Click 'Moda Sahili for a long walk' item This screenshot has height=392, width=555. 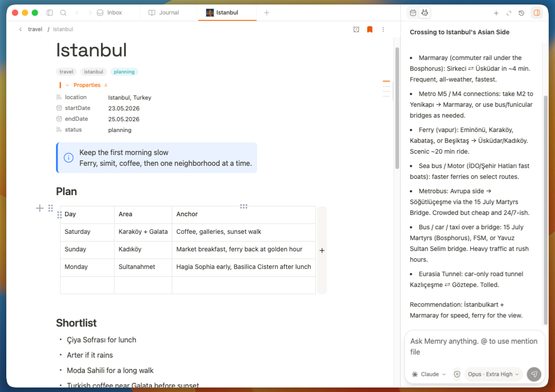(110, 370)
